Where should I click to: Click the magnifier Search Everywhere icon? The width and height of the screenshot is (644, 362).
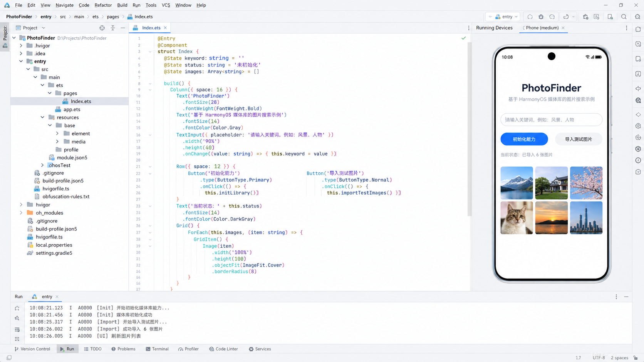click(624, 17)
